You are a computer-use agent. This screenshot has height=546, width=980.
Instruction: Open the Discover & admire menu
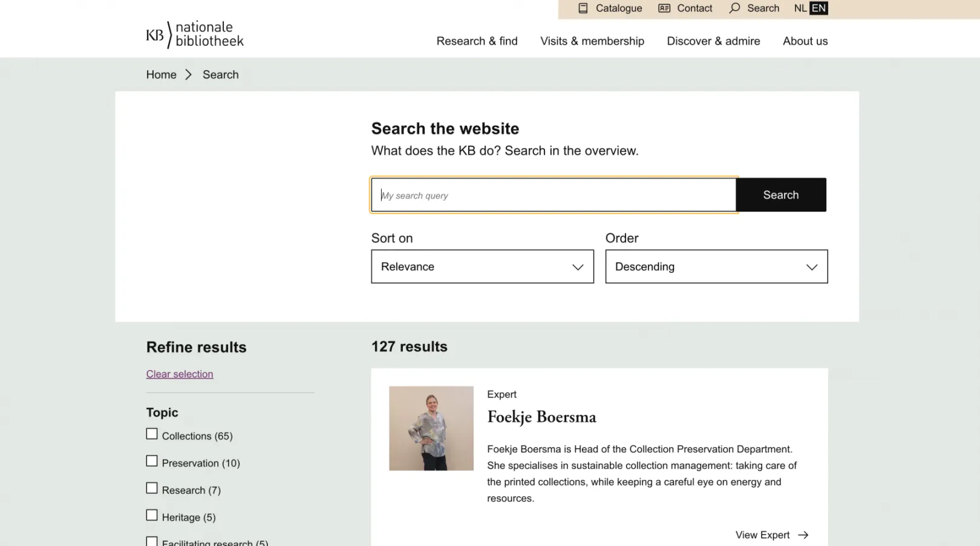point(713,41)
